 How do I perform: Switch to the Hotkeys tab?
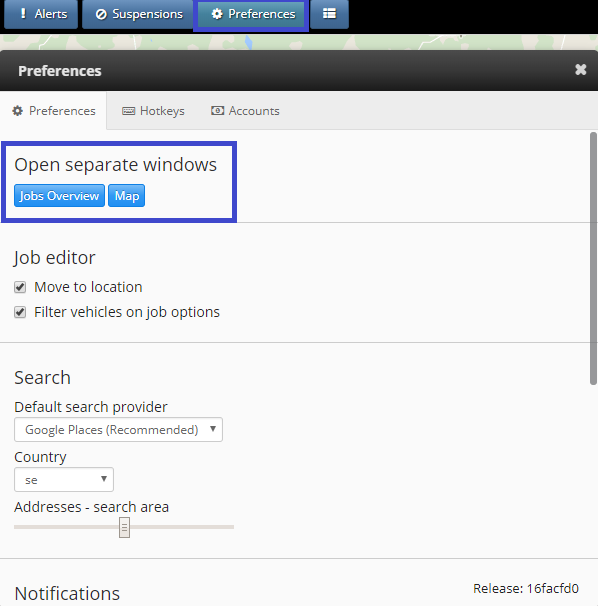pos(153,111)
